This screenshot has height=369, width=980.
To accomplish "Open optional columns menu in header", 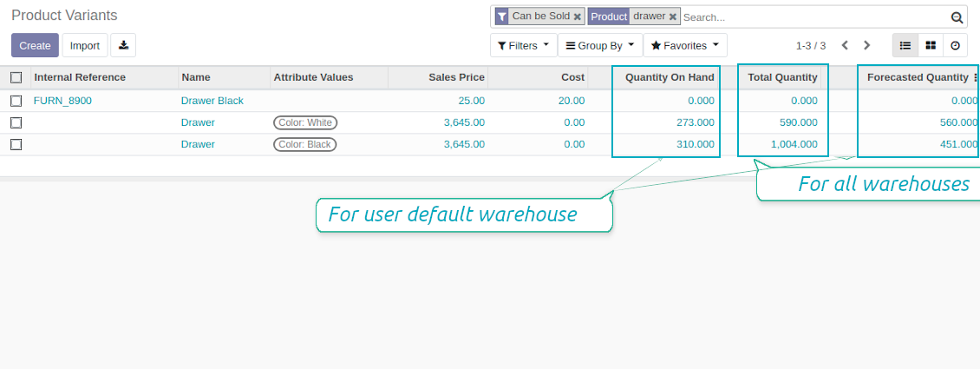I will coord(975,77).
